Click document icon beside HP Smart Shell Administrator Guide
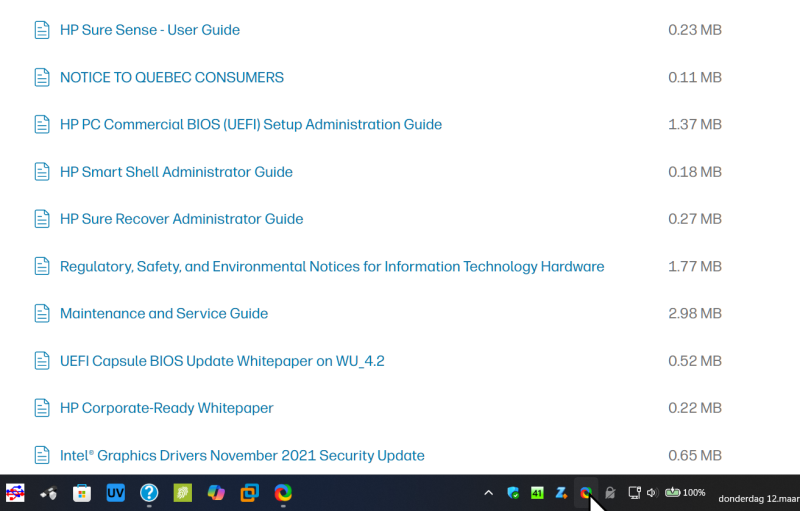The width and height of the screenshot is (800, 511). [x=42, y=172]
